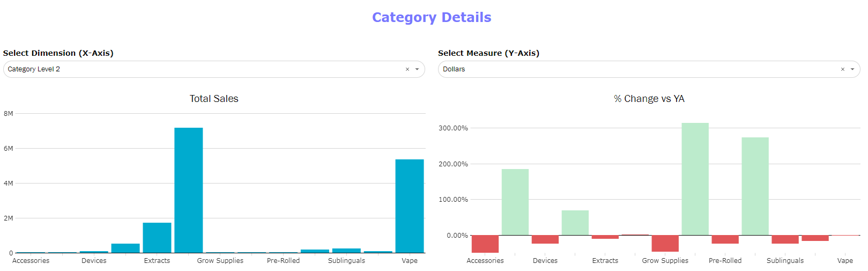This screenshot has height=271, width=868.
Task: Clear the Category Level 2 dimension selection
Action: pos(407,69)
